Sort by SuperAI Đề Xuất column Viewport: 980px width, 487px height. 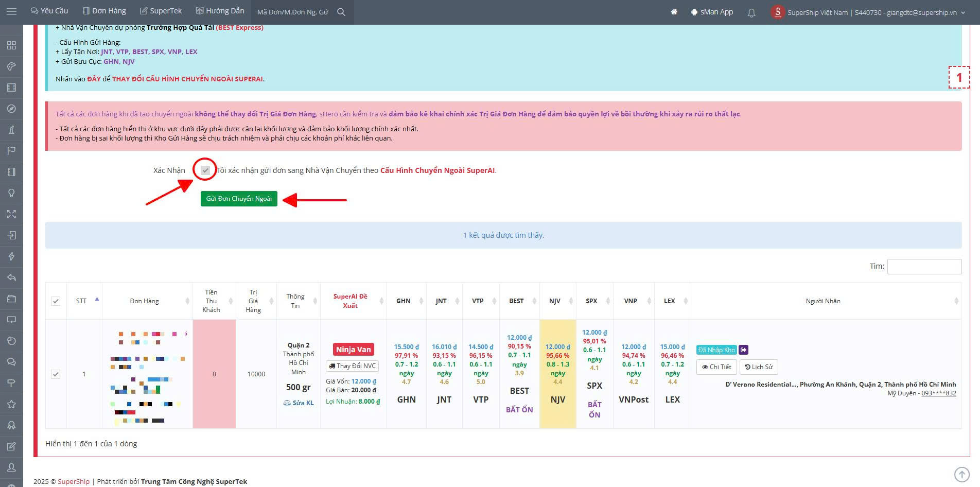[354, 301]
